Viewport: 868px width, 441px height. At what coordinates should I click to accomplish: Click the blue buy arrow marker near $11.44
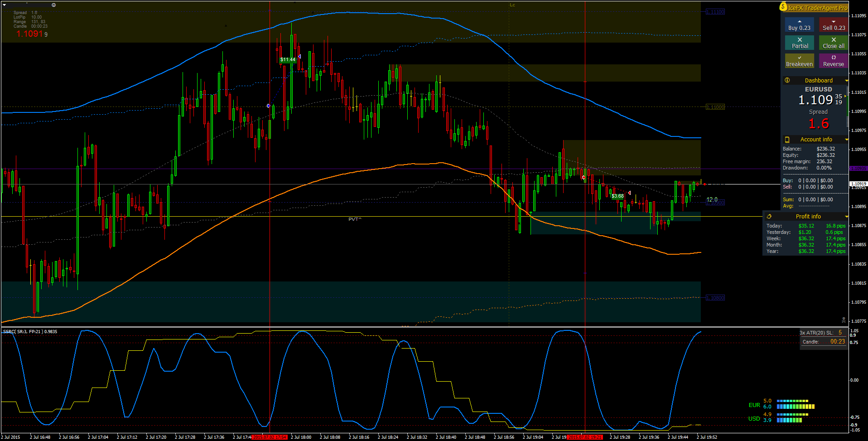[299, 56]
